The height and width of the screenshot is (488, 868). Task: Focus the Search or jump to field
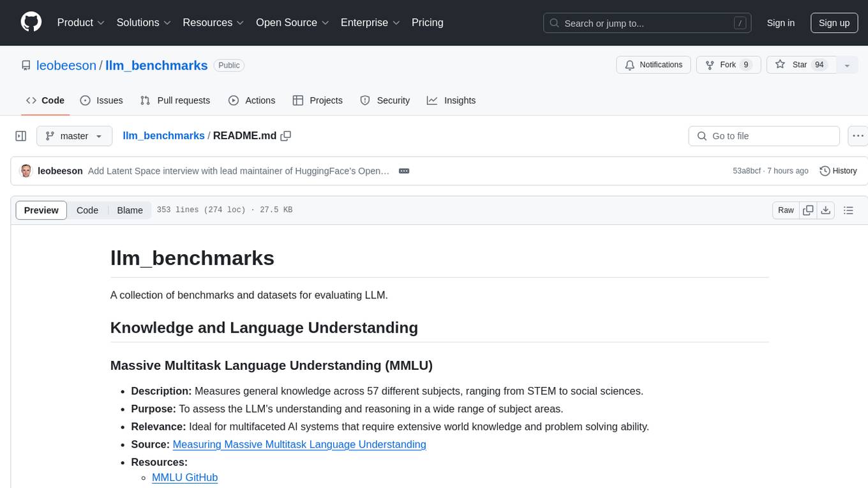click(647, 23)
